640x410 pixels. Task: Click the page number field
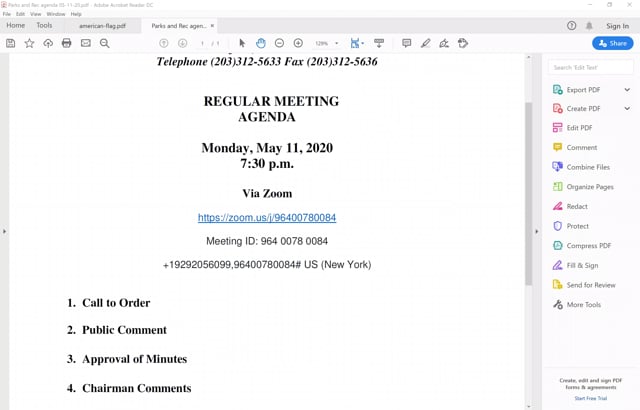pos(202,43)
